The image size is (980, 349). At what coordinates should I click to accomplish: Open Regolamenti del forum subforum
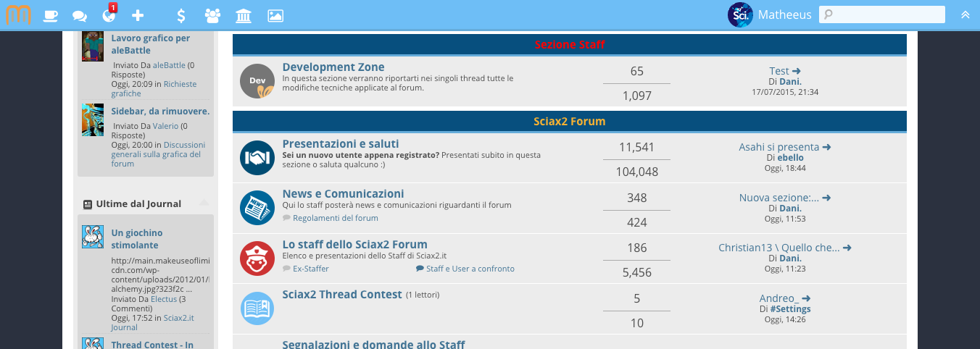[336, 218]
